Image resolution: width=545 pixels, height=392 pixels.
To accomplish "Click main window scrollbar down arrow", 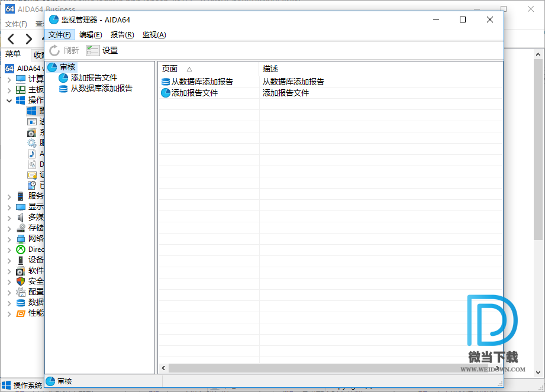I will point(538,372).
